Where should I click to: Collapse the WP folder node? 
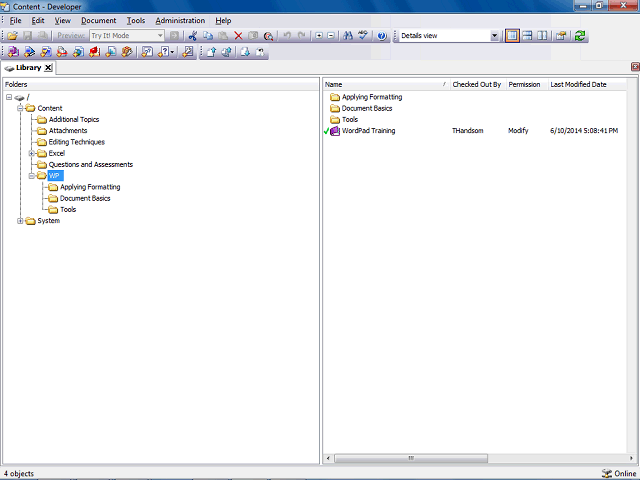click(x=31, y=176)
